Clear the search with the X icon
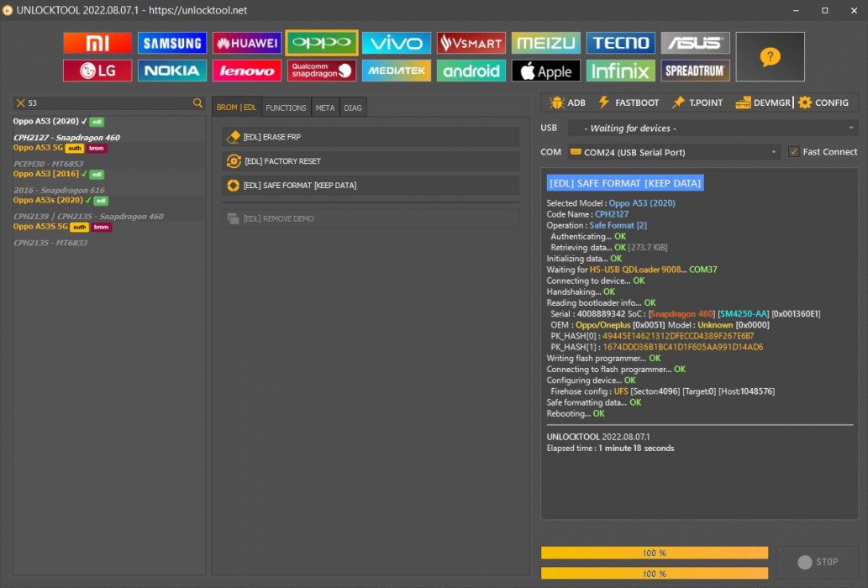This screenshot has height=588, width=868. [x=20, y=102]
